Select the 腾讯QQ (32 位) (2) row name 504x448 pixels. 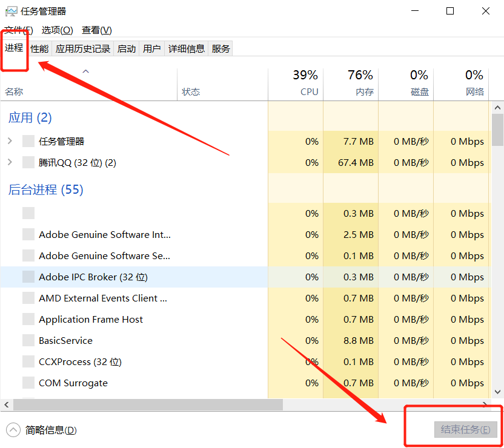pos(77,162)
